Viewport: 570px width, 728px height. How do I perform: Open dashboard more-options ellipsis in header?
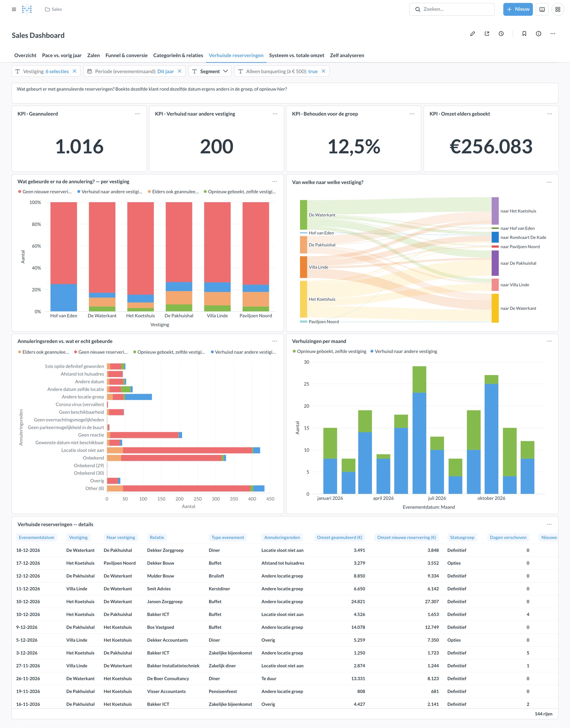click(x=553, y=34)
